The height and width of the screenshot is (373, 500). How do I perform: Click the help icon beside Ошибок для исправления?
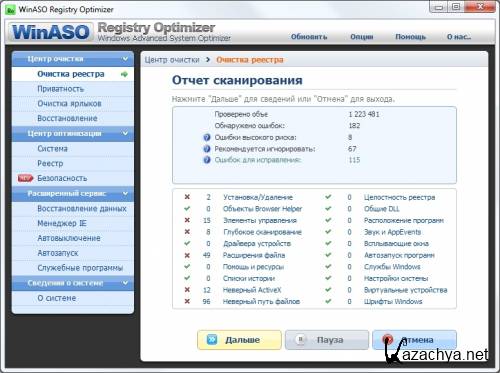point(207,160)
